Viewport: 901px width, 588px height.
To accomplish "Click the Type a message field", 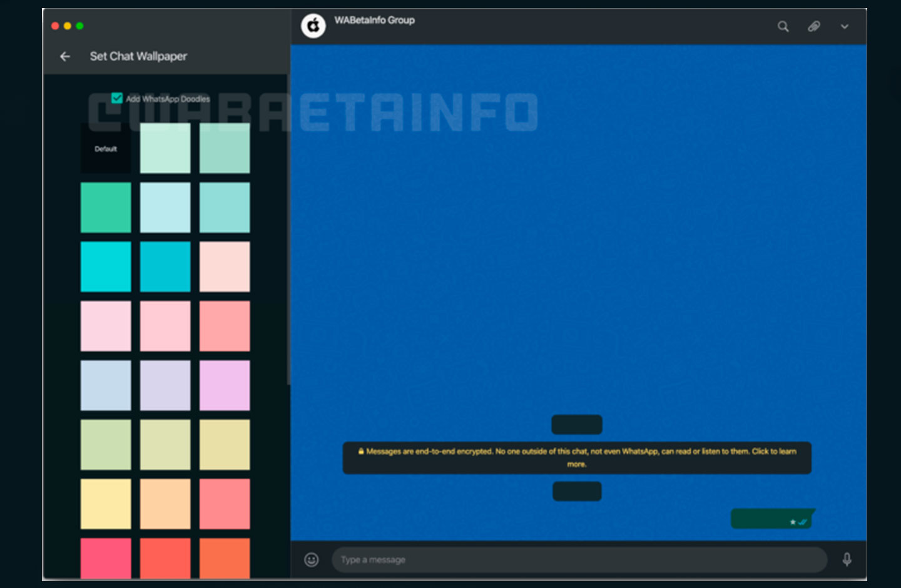I will click(579, 559).
